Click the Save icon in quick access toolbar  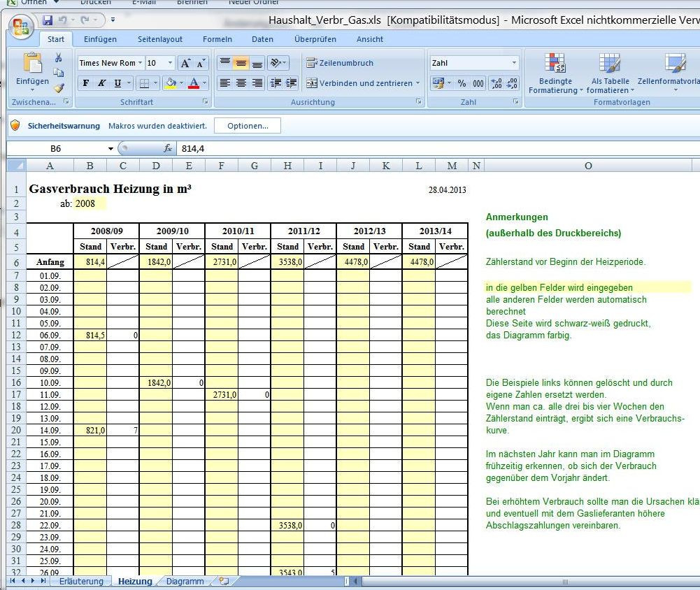point(48,20)
